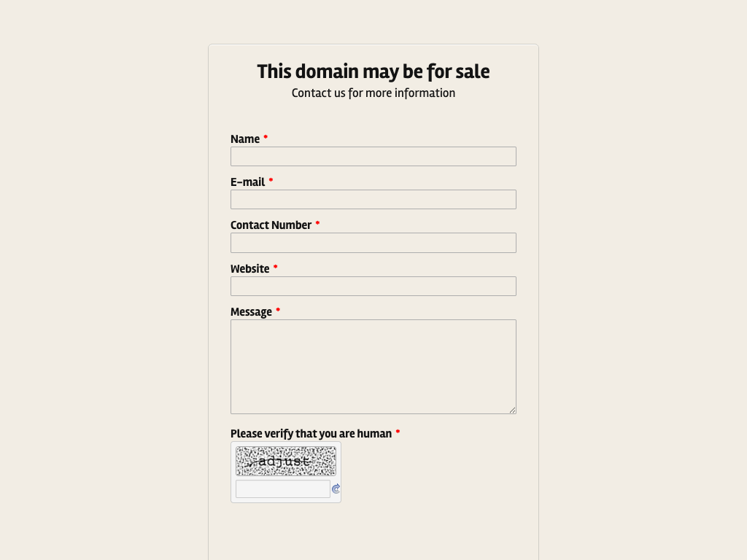Click the captcha answer text box
The image size is (747, 560).
click(x=283, y=489)
